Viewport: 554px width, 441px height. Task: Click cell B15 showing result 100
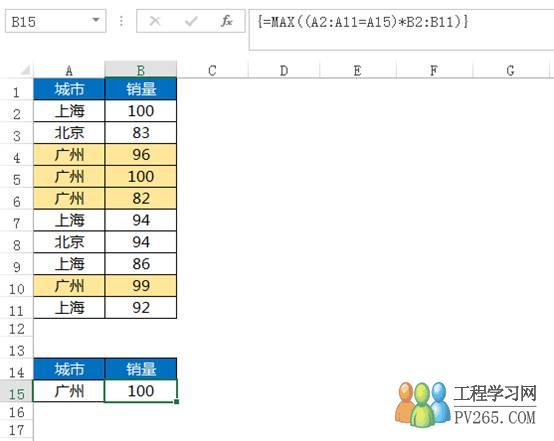pyautogui.click(x=141, y=391)
